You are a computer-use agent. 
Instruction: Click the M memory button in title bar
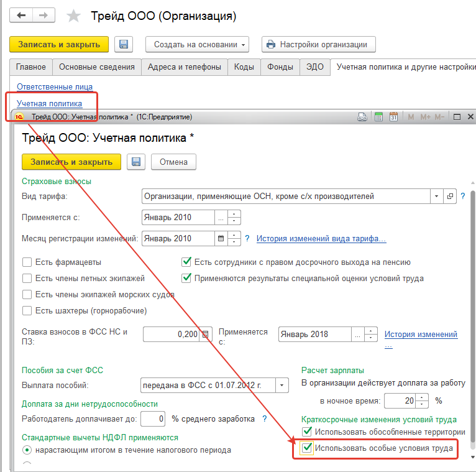point(411,117)
